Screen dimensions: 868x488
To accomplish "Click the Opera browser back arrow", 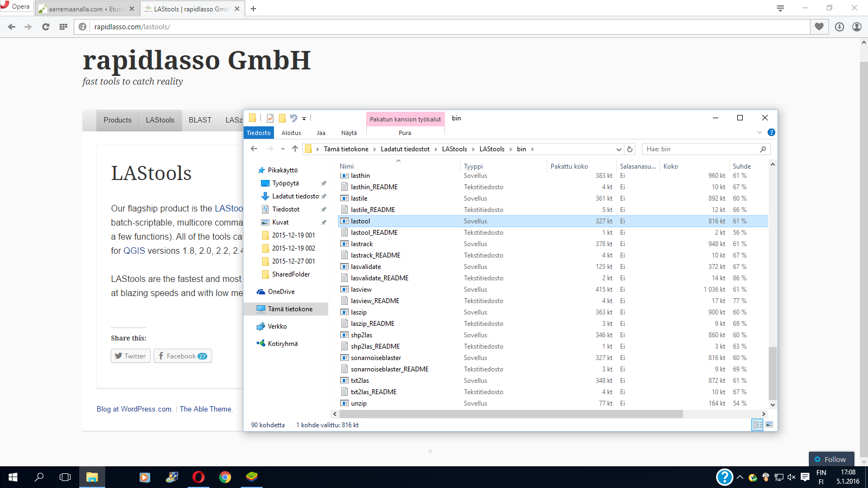I will coord(11,27).
